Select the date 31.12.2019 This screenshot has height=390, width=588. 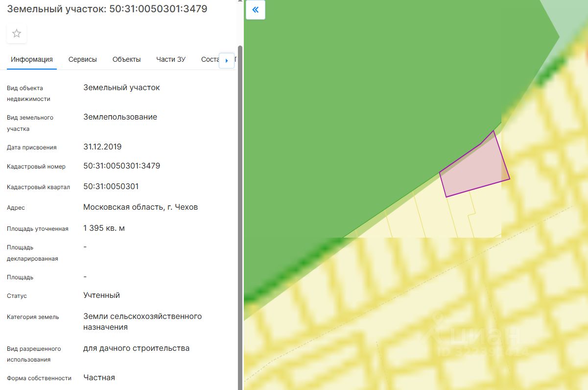[102, 146]
